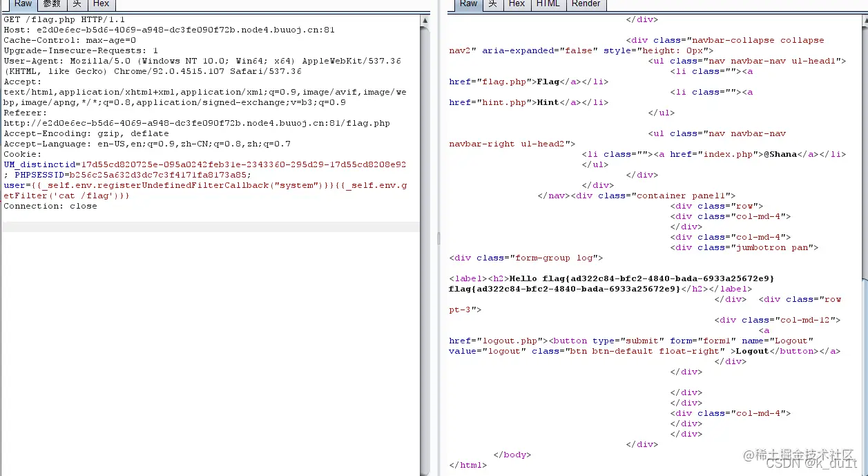Open the response 头 tab

point(492,4)
